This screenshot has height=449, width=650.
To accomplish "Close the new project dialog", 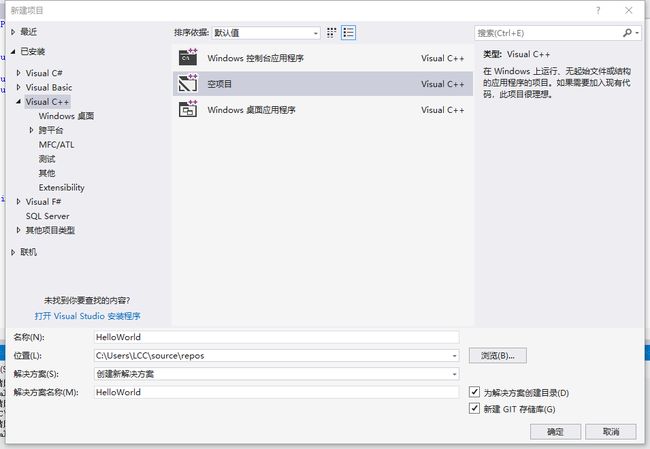I will coord(628,10).
